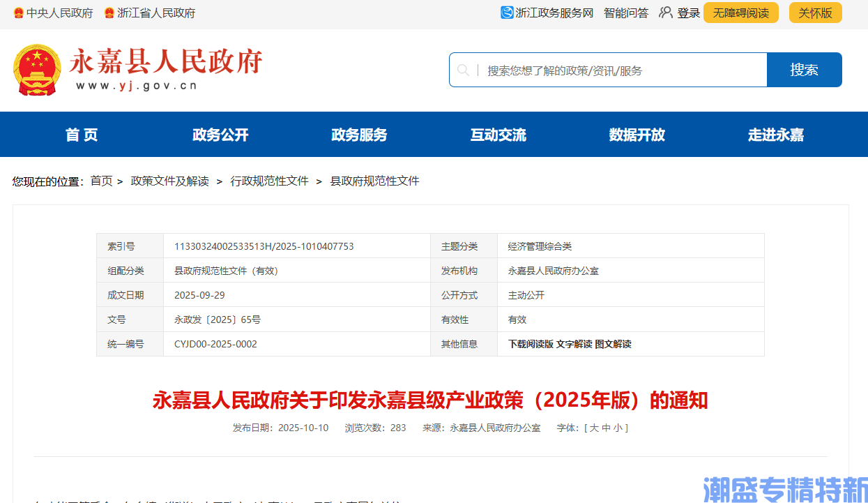Set font size to 小
Viewport: 868px width, 503px height.
click(618, 428)
